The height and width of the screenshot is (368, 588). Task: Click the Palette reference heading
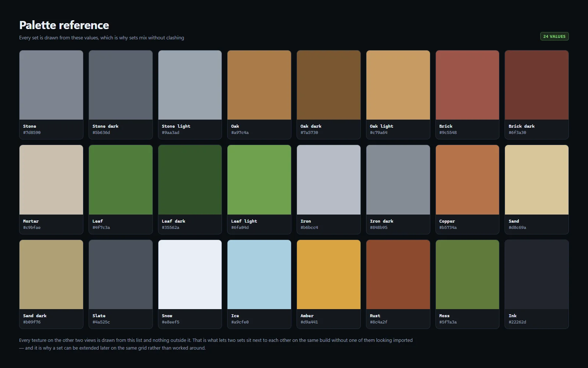pyautogui.click(x=64, y=25)
